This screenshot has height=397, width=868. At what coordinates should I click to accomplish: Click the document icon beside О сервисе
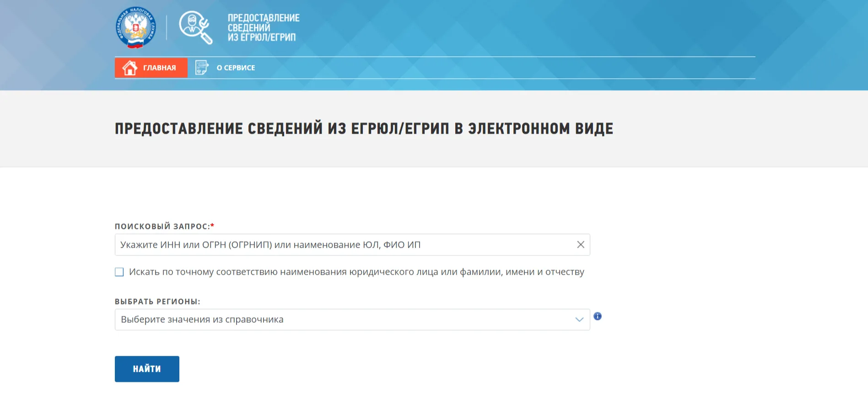pos(201,67)
